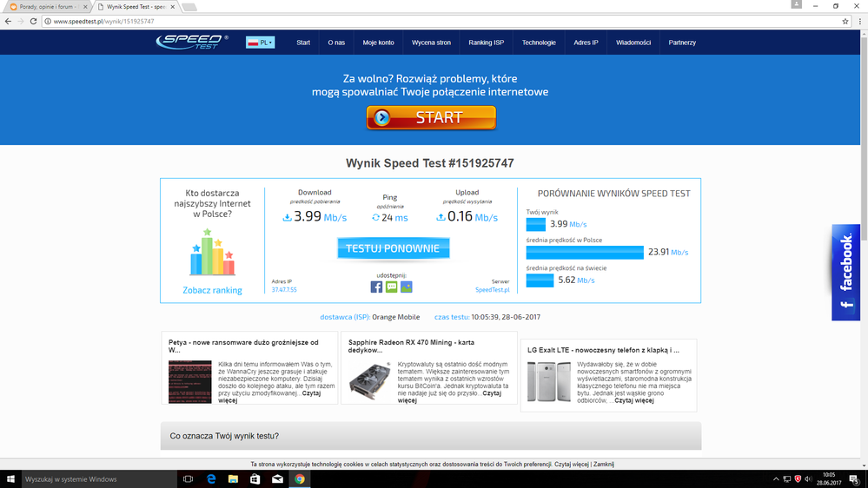Close the Wynik Speed Test tab
868x488 pixels.
tap(173, 7)
